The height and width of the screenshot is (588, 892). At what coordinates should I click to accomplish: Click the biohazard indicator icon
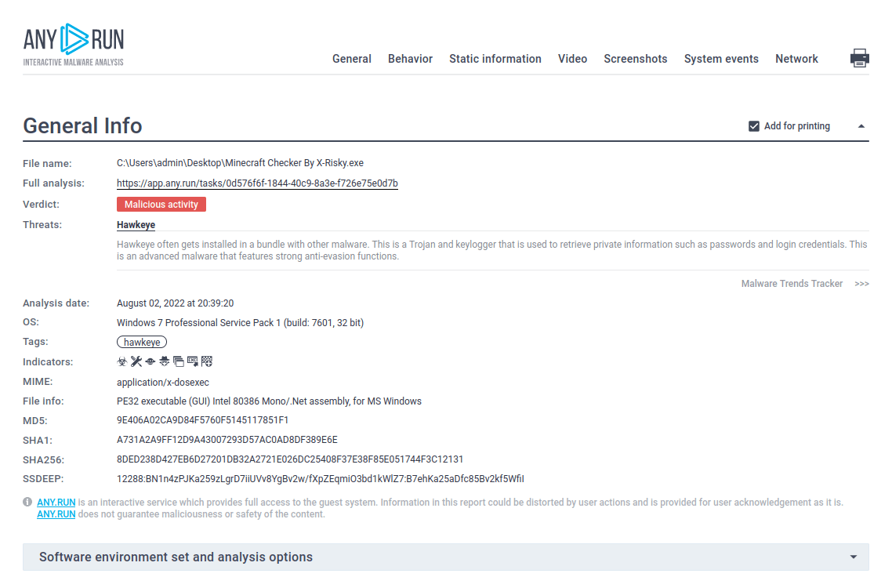click(121, 361)
